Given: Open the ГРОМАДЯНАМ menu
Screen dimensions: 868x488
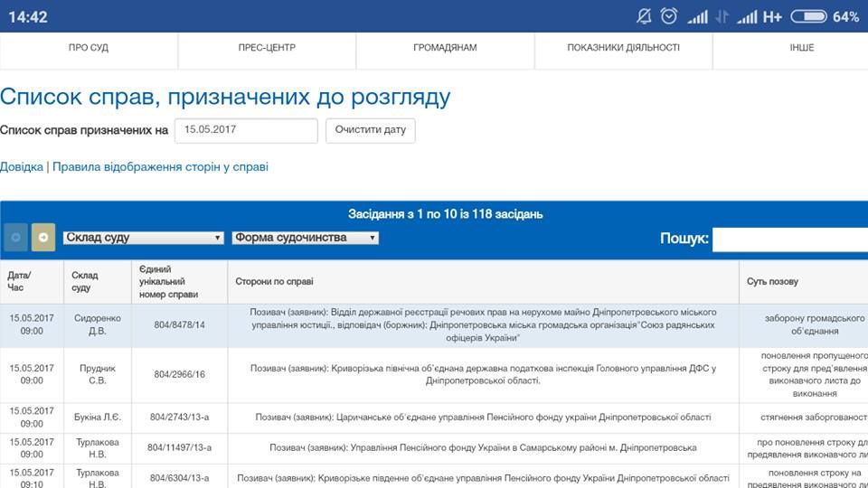Looking at the screenshot, I should pyautogui.click(x=445, y=48).
